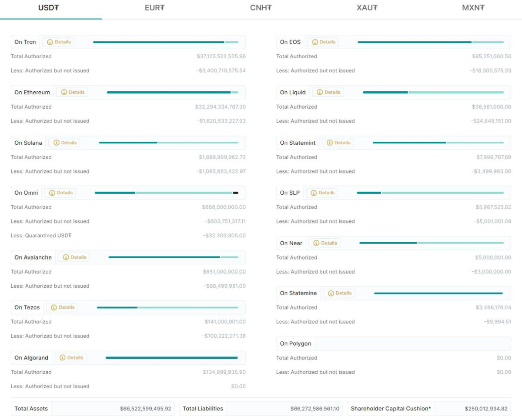Screen dimensions: 522x420
Task: Click the info icon beside On Omni
Action: (x=52, y=193)
